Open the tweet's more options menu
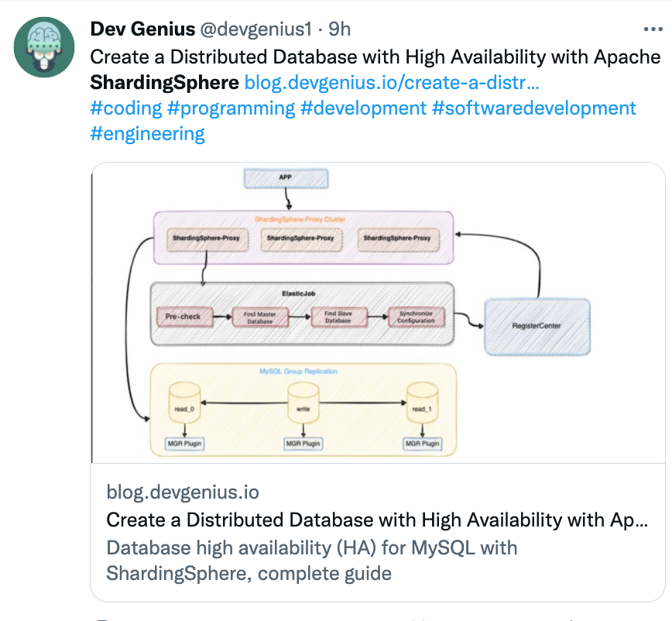This screenshot has height=621, width=672. 653,30
